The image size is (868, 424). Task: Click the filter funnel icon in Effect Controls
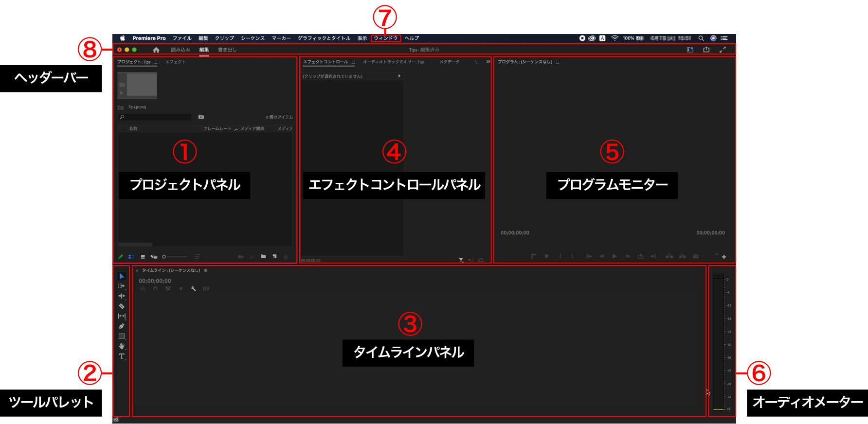pyautogui.click(x=461, y=260)
